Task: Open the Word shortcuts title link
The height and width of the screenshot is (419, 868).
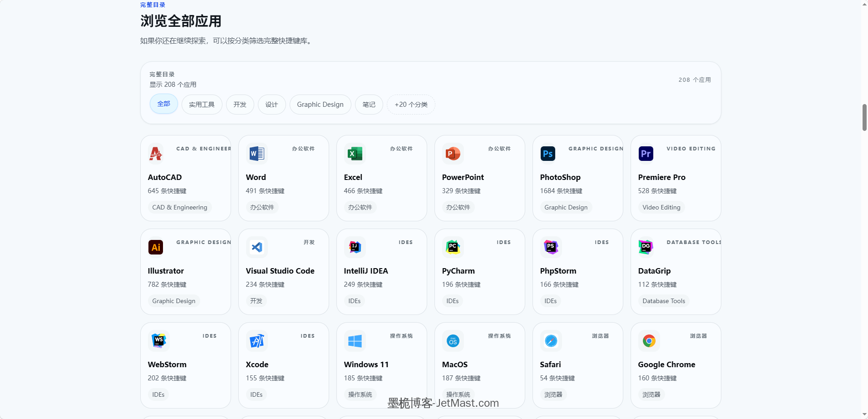Action: coord(256,177)
